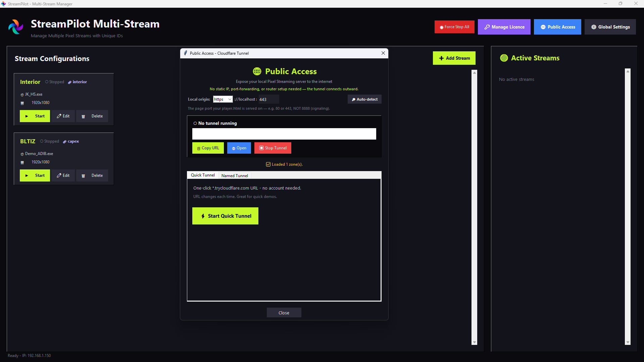Restore down the StreamPilot window
Screen dimensions: 644x362
point(621,4)
